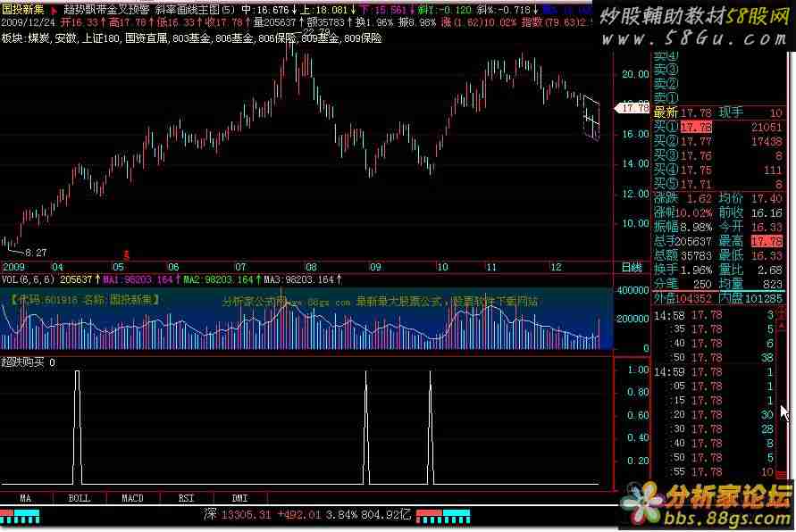Click the 17.78 price tag on the price axis

tap(633, 108)
